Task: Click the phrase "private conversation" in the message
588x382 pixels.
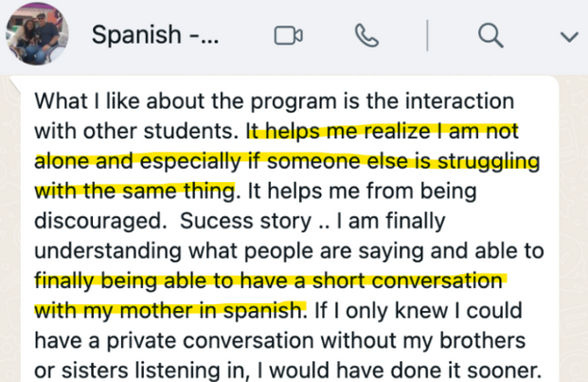Action: [x=210, y=340]
